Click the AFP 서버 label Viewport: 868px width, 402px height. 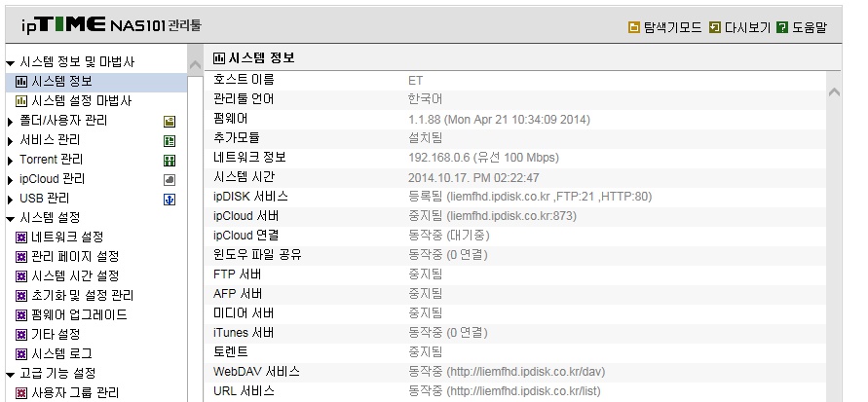[x=238, y=294]
